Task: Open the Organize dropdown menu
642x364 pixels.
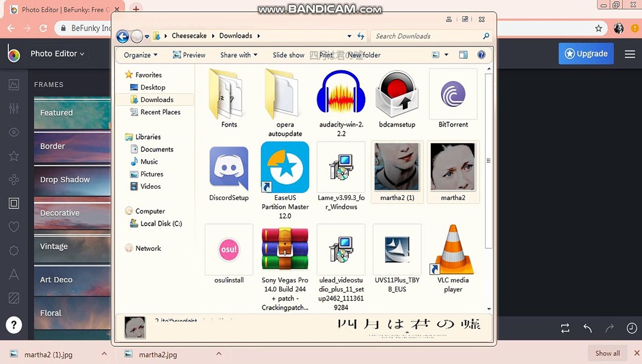Action: tap(141, 55)
